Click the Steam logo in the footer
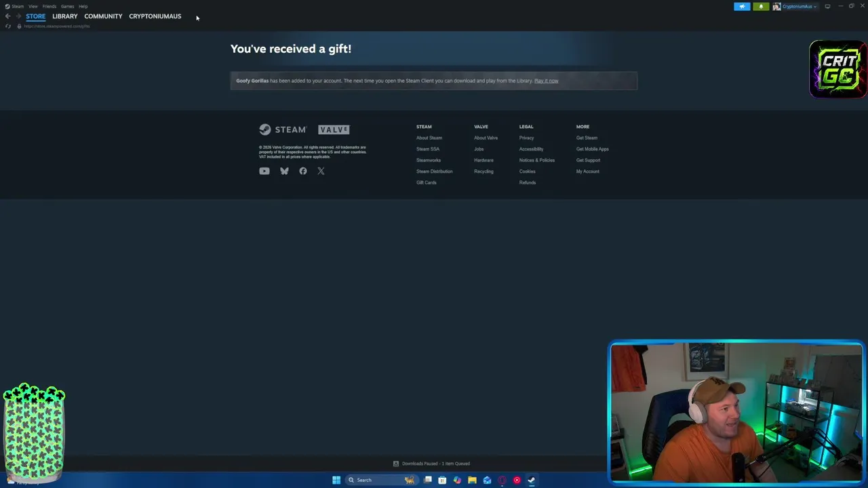Screen dimensions: 868x488 [x=283, y=129]
